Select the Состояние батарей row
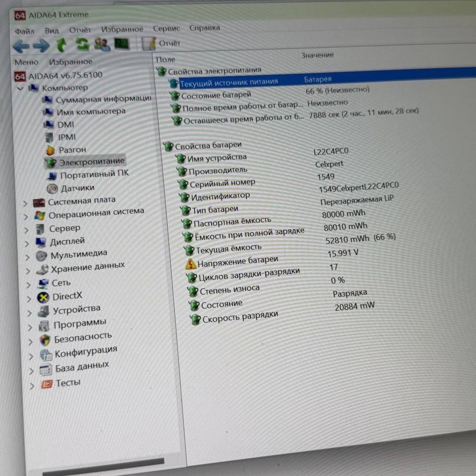The height and width of the screenshot is (476, 476). pos(269,93)
